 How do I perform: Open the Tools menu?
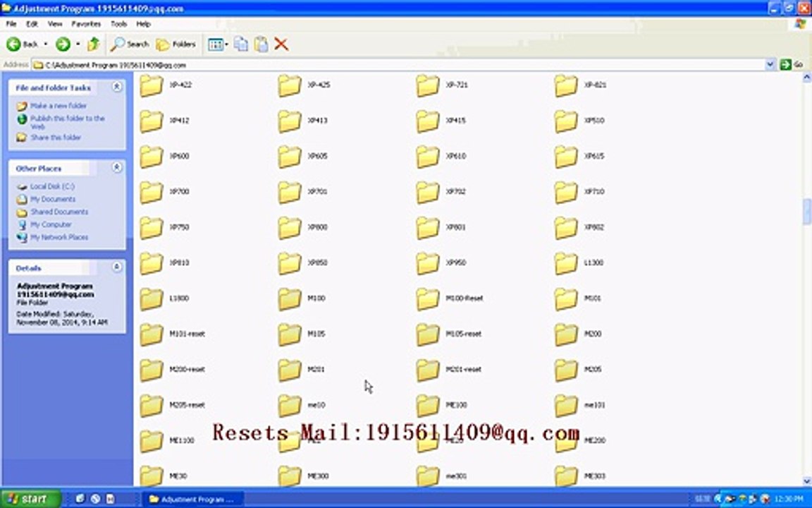point(118,24)
